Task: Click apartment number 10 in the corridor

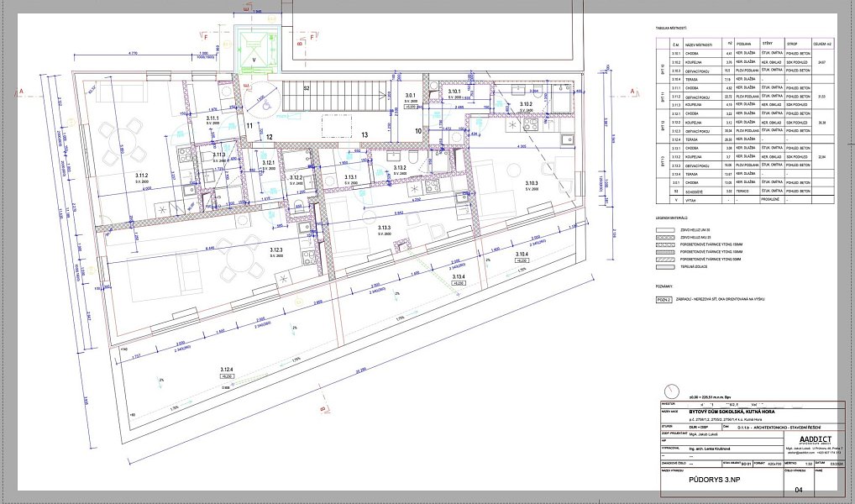Action: pos(418,131)
